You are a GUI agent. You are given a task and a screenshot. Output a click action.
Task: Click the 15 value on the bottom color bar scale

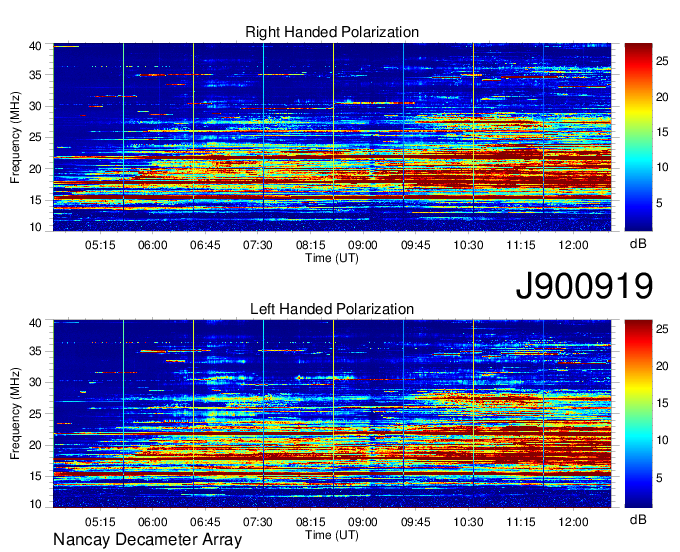click(662, 403)
